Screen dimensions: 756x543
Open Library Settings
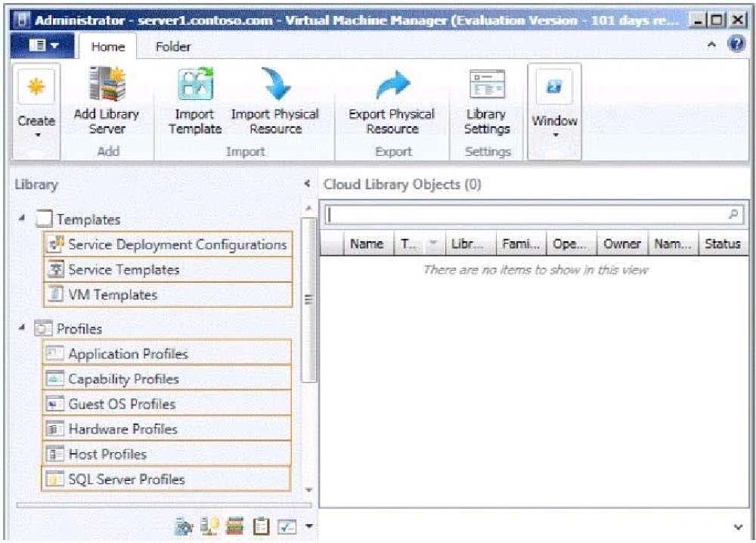487,102
